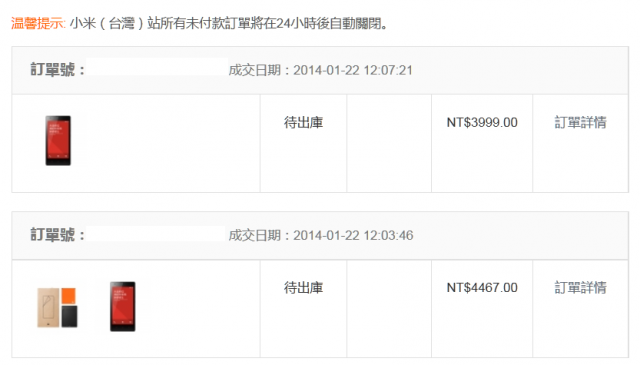Click 成交日期 2014-01-22 12:03:46

click(x=321, y=235)
